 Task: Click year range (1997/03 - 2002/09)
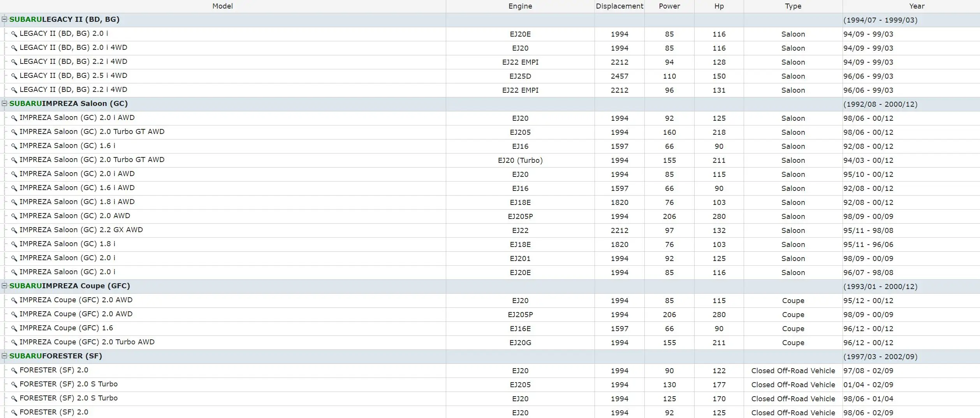click(x=880, y=357)
